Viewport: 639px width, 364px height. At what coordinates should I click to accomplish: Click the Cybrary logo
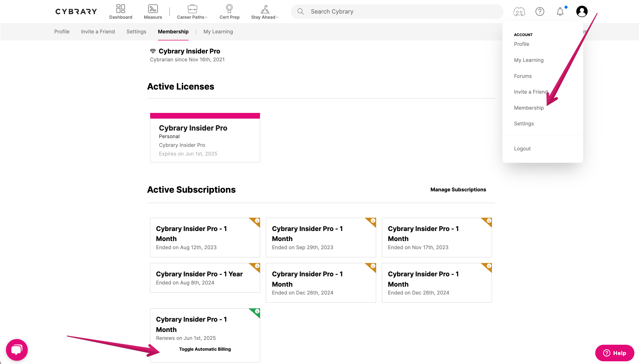tap(76, 11)
